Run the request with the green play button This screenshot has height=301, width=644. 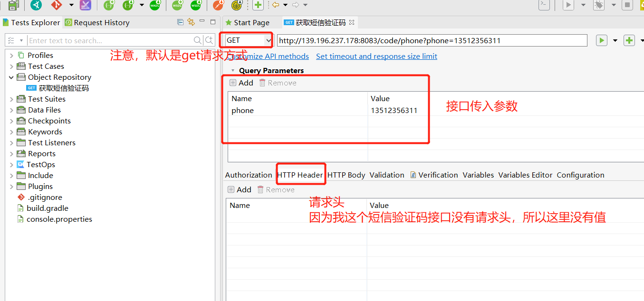click(x=601, y=40)
